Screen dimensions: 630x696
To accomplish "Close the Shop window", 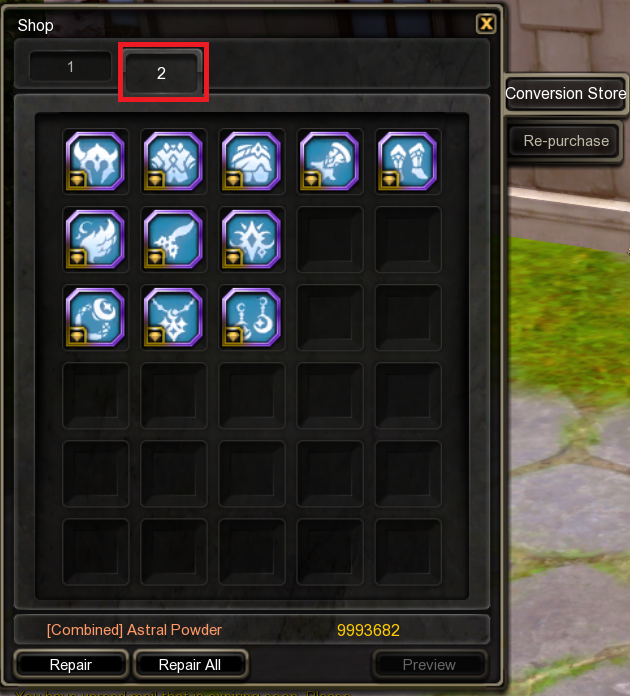I will coord(486,24).
